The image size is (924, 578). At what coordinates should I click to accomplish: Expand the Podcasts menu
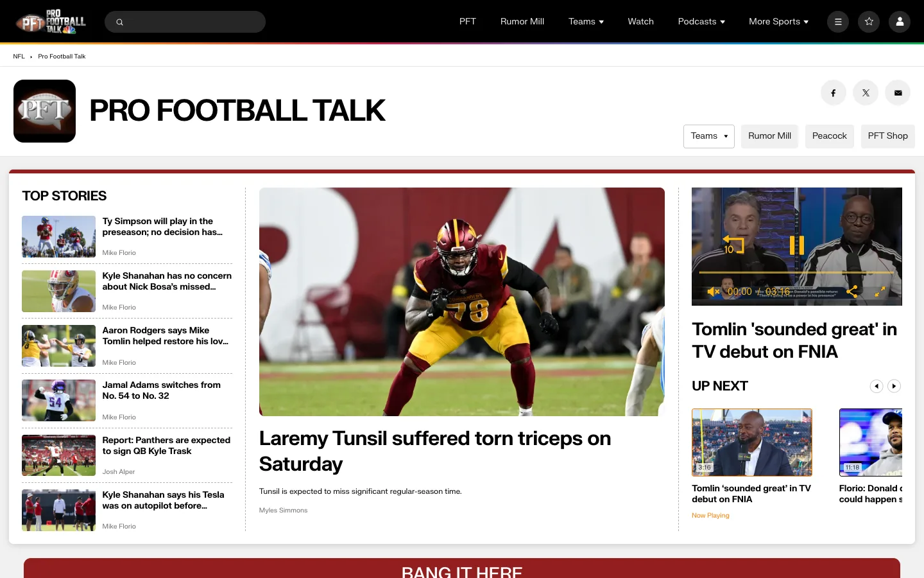pos(701,22)
